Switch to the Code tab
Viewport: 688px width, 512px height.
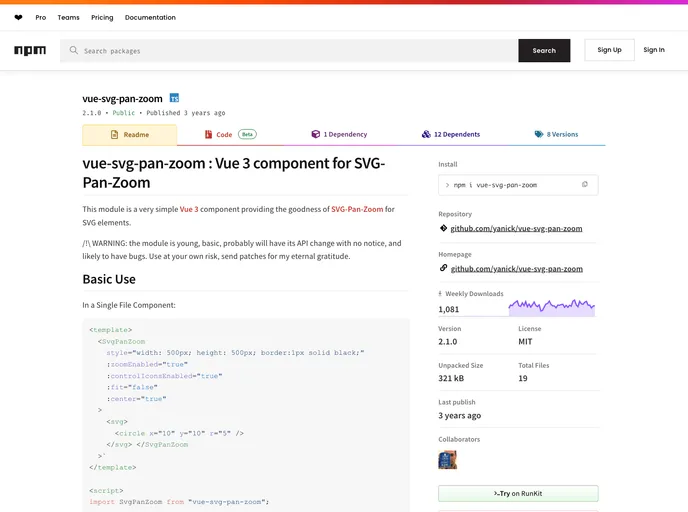click(231, 135)
